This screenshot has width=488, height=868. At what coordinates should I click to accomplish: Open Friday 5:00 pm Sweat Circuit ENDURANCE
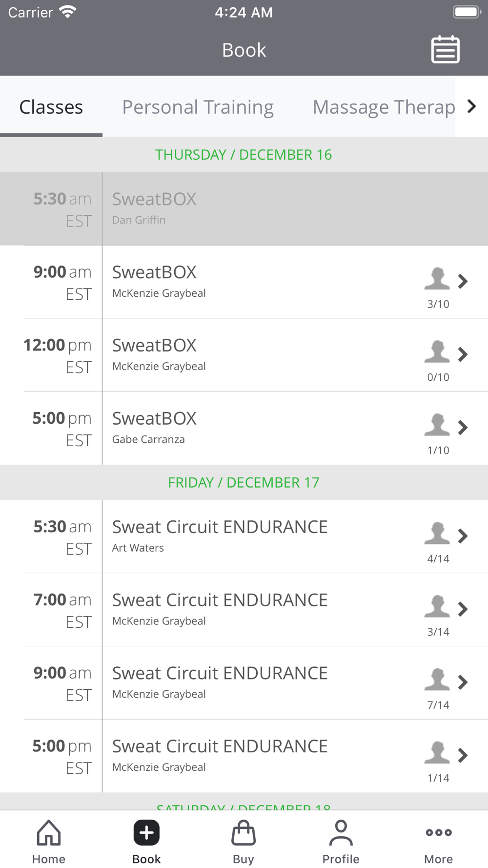click(220, 755)
